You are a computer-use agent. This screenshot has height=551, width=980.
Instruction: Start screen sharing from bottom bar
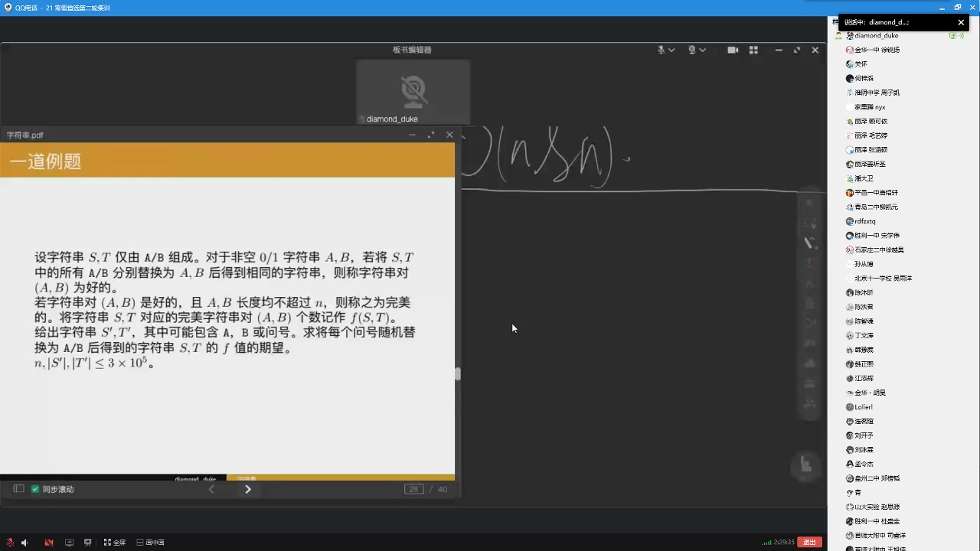click(x=69, y=543)
